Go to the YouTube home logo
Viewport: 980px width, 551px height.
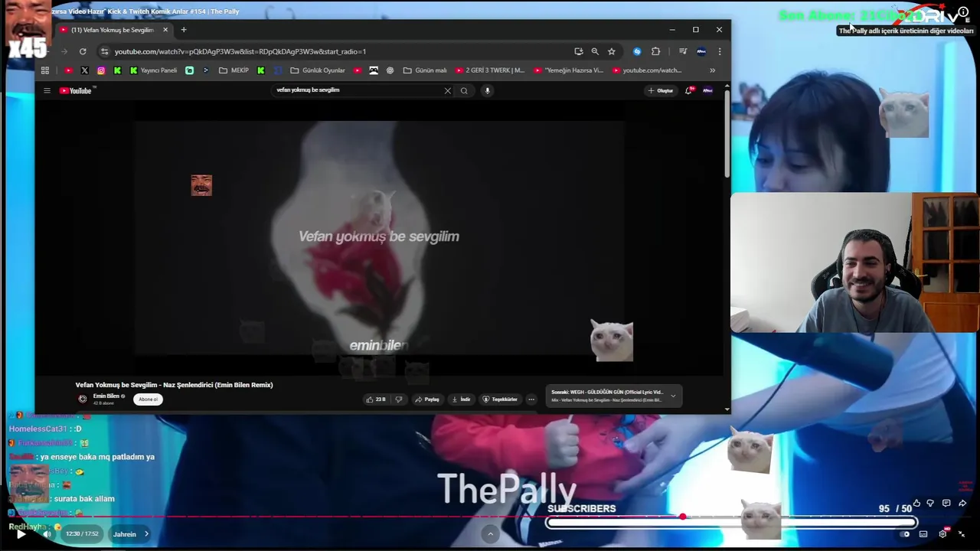(76, 90)
